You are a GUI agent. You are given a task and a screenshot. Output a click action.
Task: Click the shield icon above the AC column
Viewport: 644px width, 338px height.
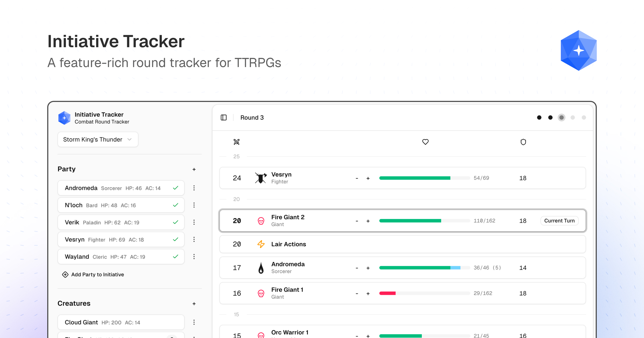[523, 142]
